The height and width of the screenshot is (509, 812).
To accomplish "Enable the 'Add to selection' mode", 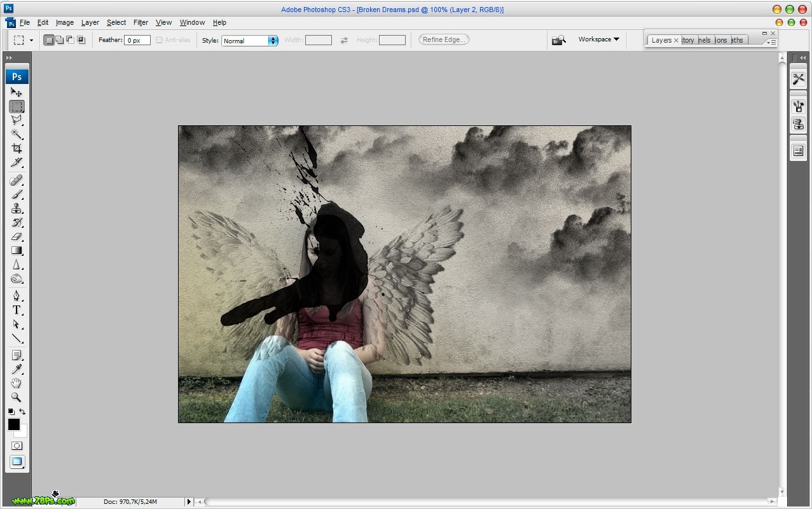I will 60,40.
